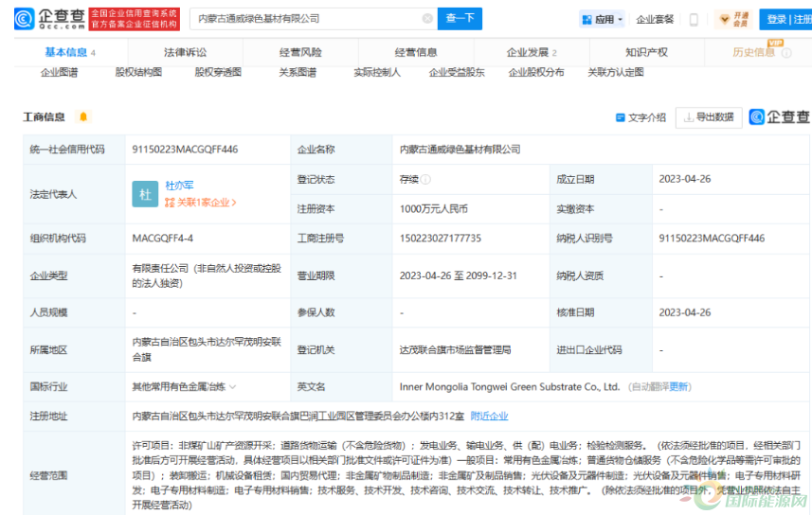Select the 注册资本 value 1000万元人民币

(x=433, y=209)
